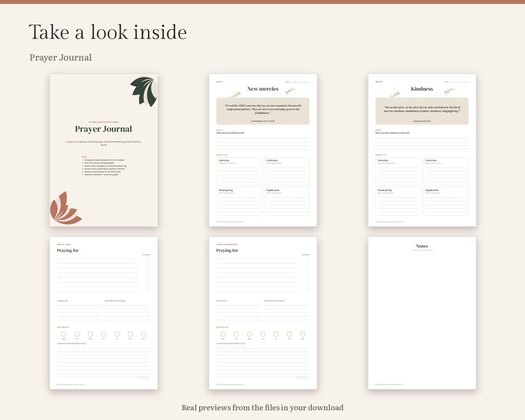Click the 'Take a look inside' heading
This screenshot has height=420, width=525.
point(108,32)
